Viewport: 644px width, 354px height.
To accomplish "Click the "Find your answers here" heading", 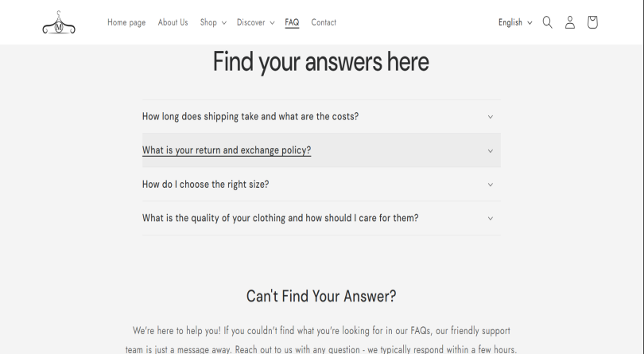I will (x=321, y=62).
